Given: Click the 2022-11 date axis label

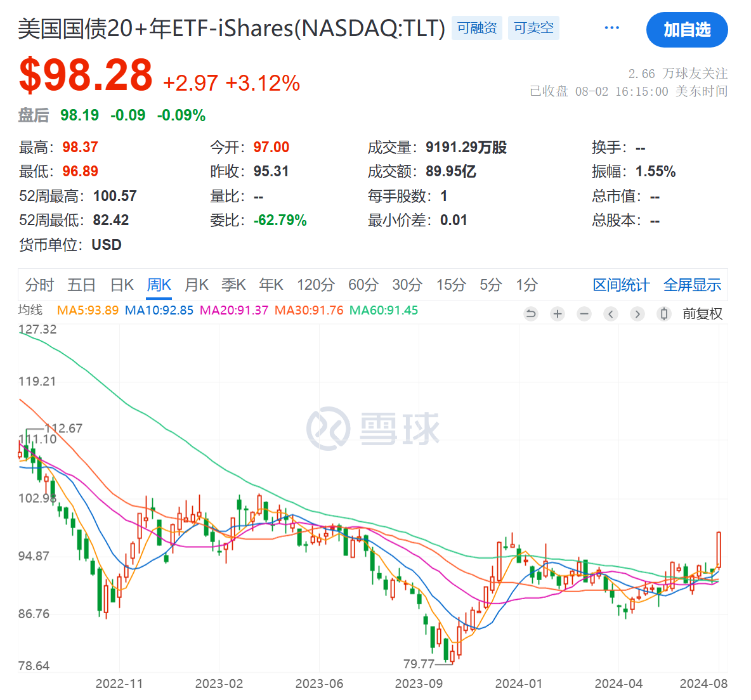Looking at the screenshot, I should [x=119, y=684].
